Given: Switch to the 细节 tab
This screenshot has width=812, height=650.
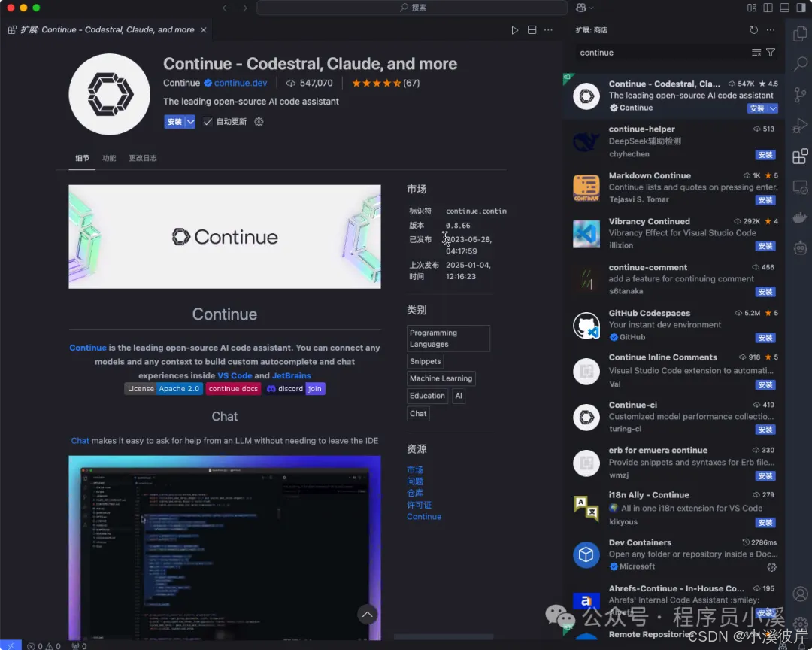Looking at the screenshot, I should click(x=82, y=158).
